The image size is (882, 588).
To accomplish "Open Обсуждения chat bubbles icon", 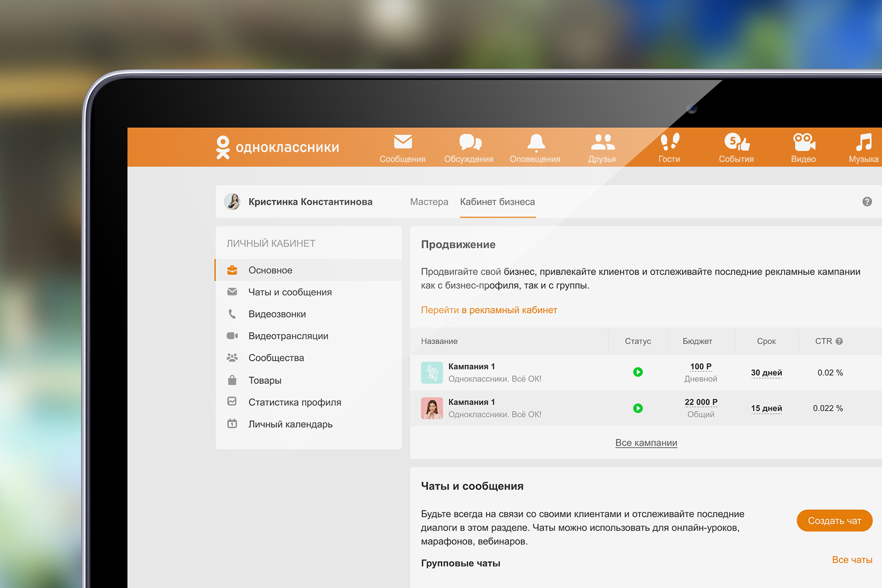I will (470, 142).
